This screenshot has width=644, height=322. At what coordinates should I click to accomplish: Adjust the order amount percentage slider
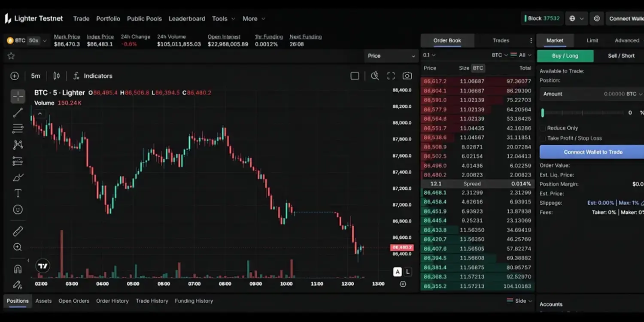coord(582,113)
